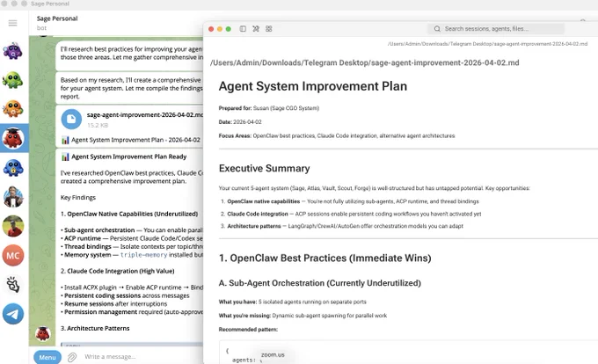Click the Menu button in Telegram chat
598x364 pixels.
point(47,357)
